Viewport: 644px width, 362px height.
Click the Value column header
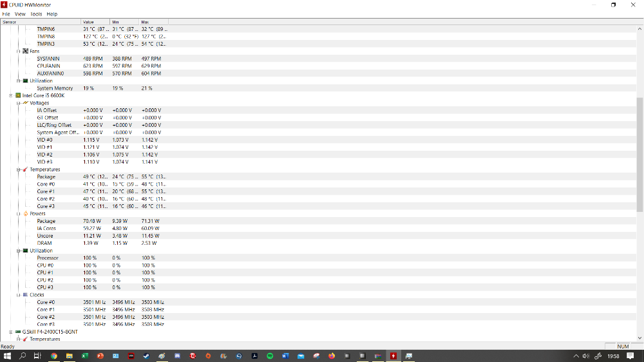click(x=96, y=22)
